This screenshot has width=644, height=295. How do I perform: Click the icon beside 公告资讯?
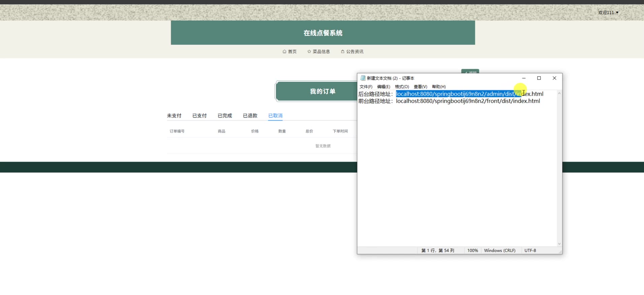(343, 52)
